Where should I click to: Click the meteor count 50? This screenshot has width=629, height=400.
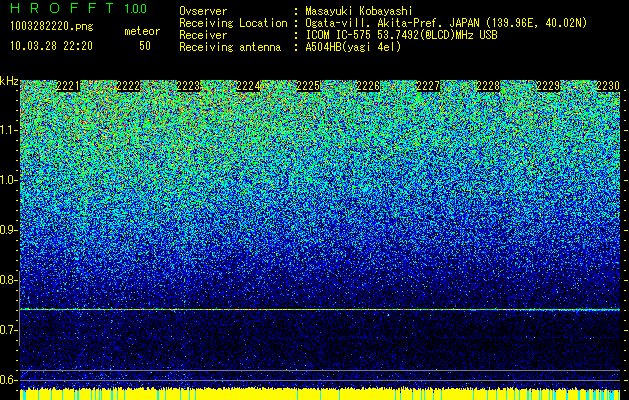coord(145,46)
